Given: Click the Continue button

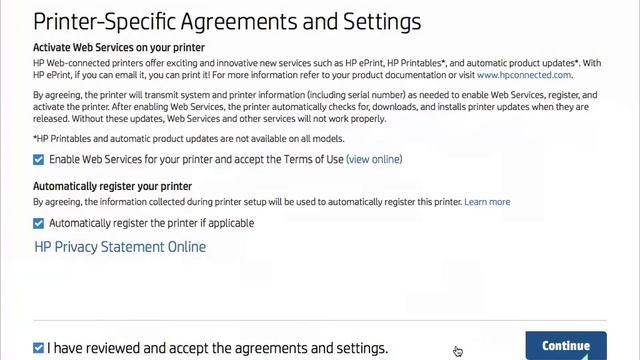Looking at the screenshot, I should [x=566, y=345].
